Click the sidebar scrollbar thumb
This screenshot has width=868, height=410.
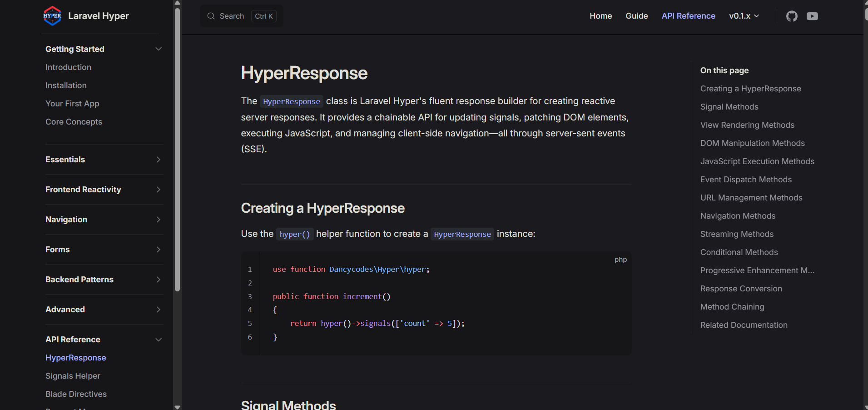coord(177,150)
